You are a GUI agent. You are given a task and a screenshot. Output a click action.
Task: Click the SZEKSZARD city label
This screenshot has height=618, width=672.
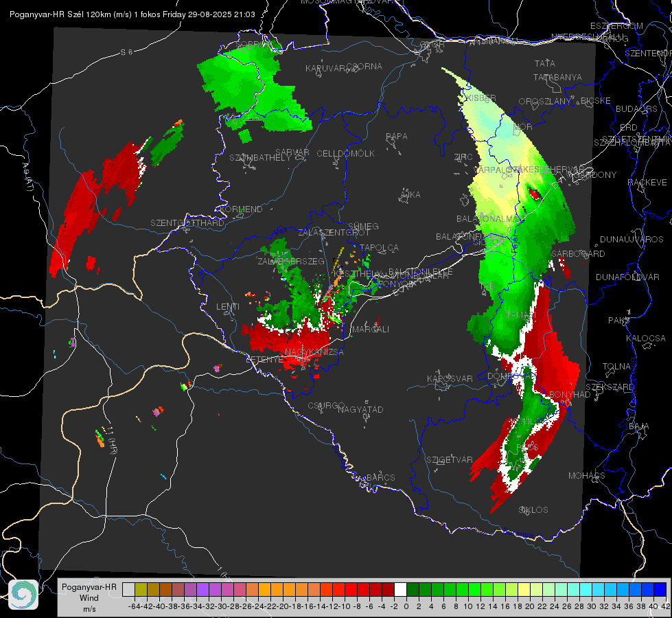point(610,387)
